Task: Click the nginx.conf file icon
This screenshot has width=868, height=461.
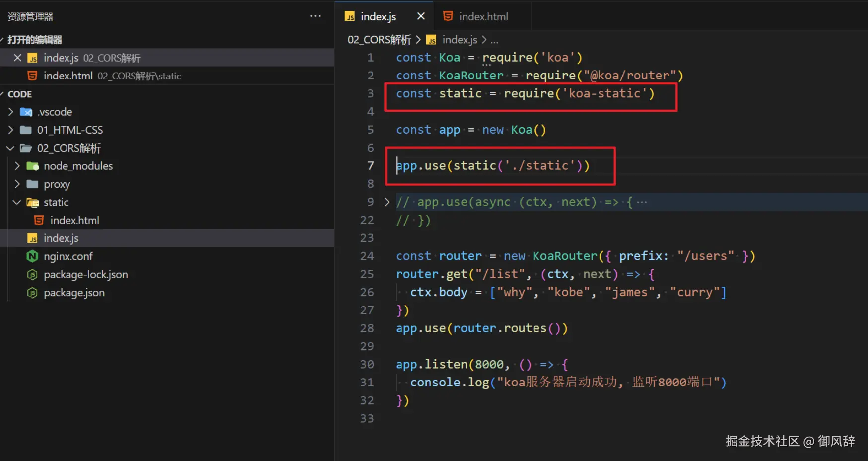Action: (x=32, y=256)
